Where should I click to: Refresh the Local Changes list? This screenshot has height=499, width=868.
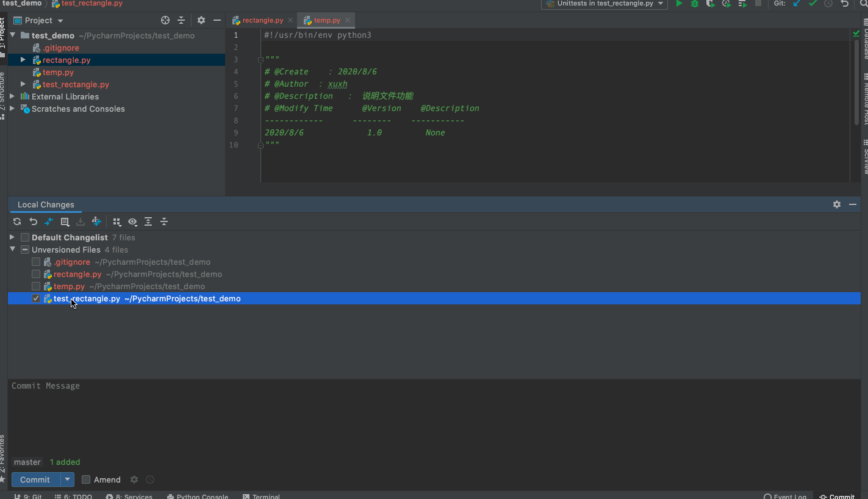click(x=17, y=221)
